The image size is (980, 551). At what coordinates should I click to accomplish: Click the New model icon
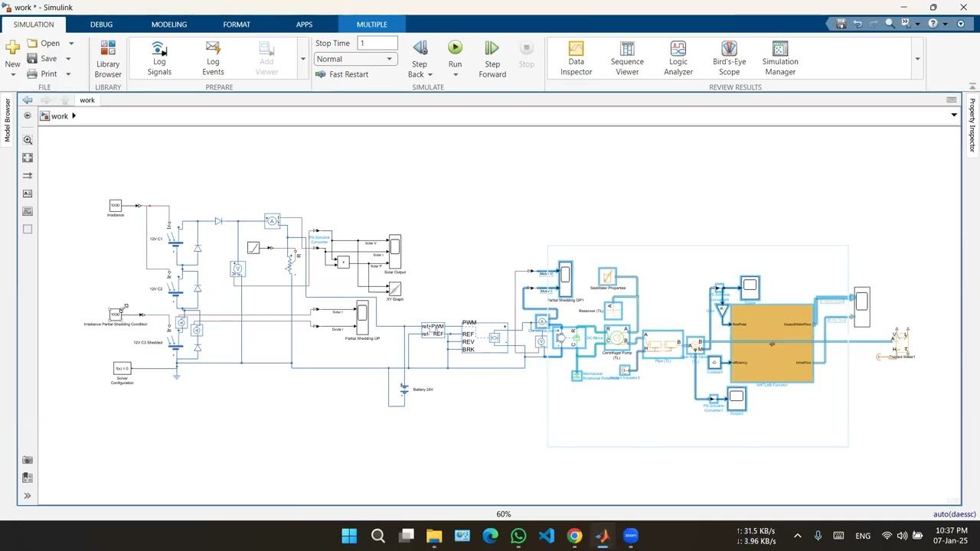[12, 48]
